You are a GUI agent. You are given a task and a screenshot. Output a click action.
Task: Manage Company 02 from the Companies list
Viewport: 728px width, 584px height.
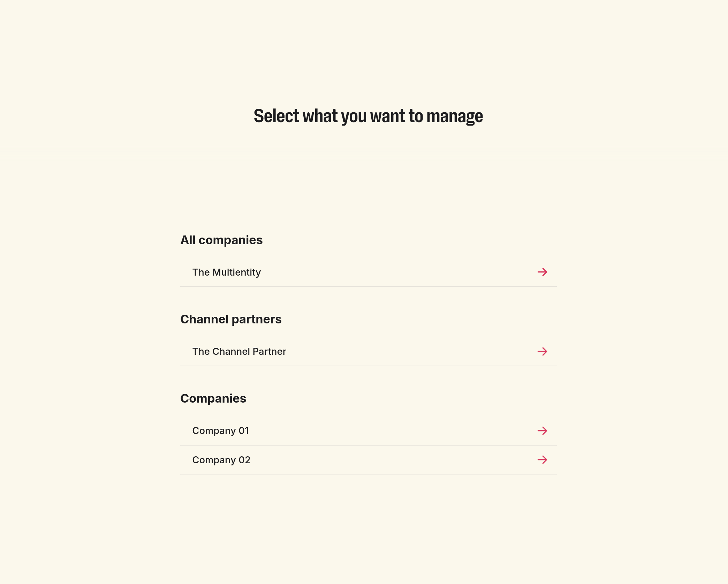point(368,460)
